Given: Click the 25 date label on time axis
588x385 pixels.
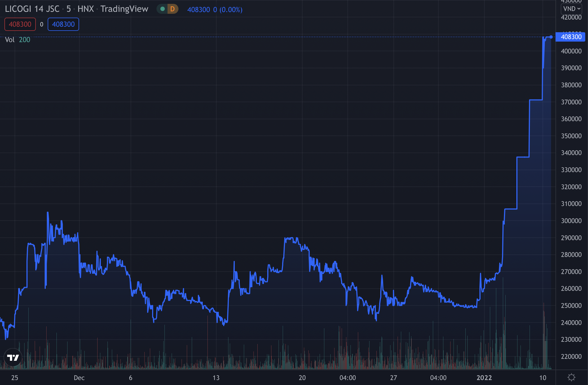Looking at the screenshot, I should pyautogui.click(x=15, y=378).
